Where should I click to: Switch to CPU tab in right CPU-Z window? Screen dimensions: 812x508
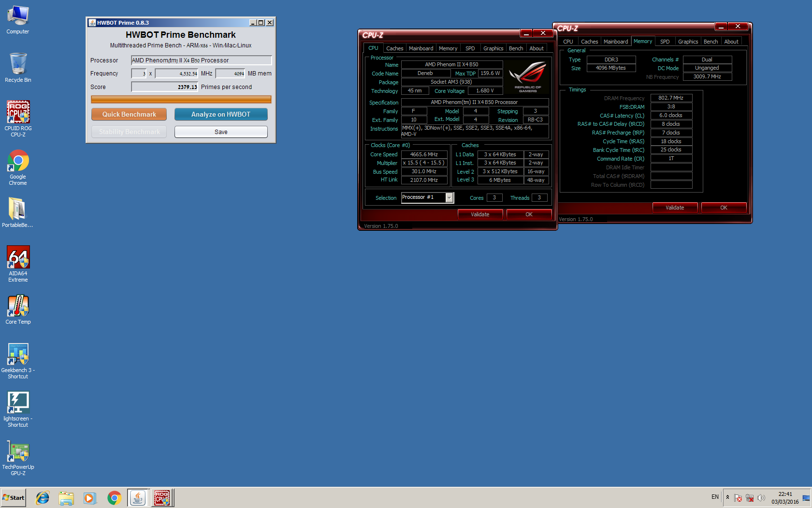click(x=568, y=42)
